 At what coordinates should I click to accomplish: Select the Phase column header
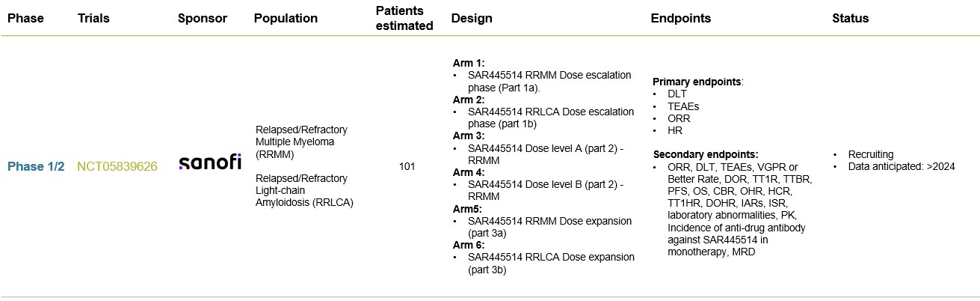(x=25, y=18)
